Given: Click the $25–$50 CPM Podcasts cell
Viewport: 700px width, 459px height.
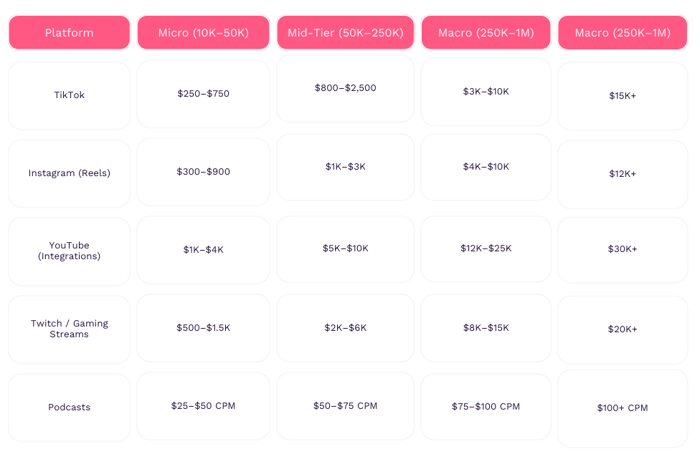Looking at the screenshot, I should point(203,406).
